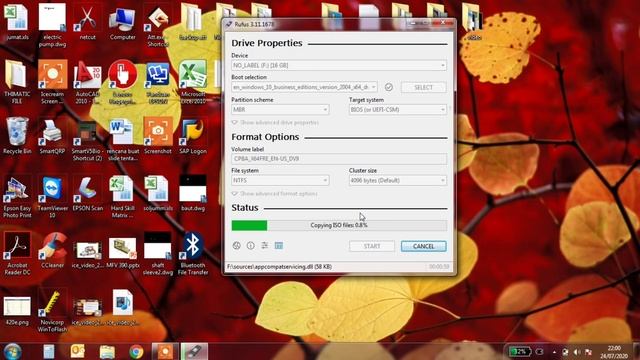Click the Copying ISO files progress bar
Image resolution: width=640 pixels, height=360 pixels.
(339, 225)
